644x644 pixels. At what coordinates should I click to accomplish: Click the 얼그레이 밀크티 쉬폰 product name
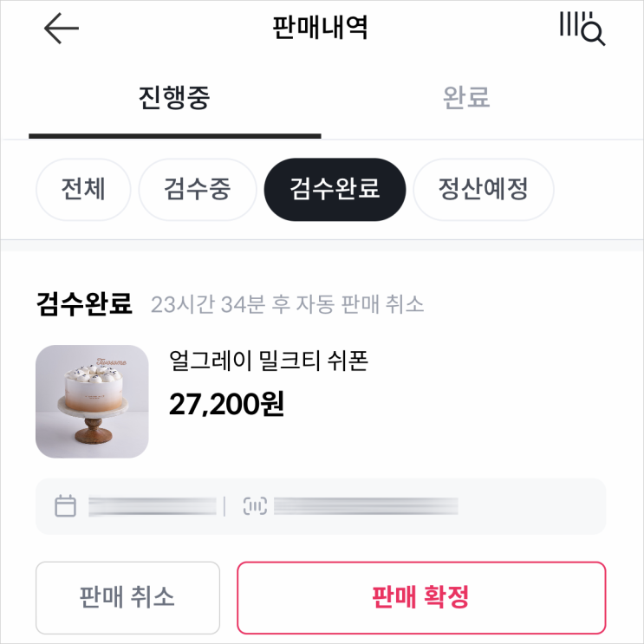pos(269,361)
